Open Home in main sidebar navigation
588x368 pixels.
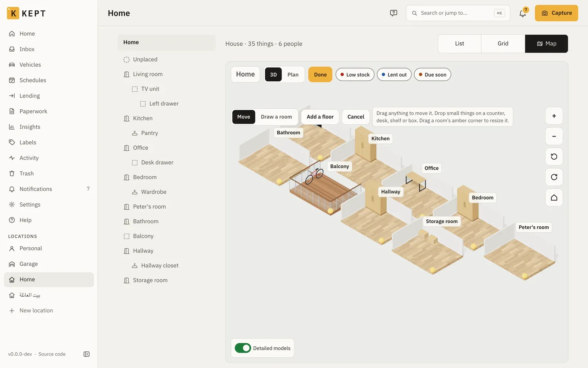[x=49, y=33]
